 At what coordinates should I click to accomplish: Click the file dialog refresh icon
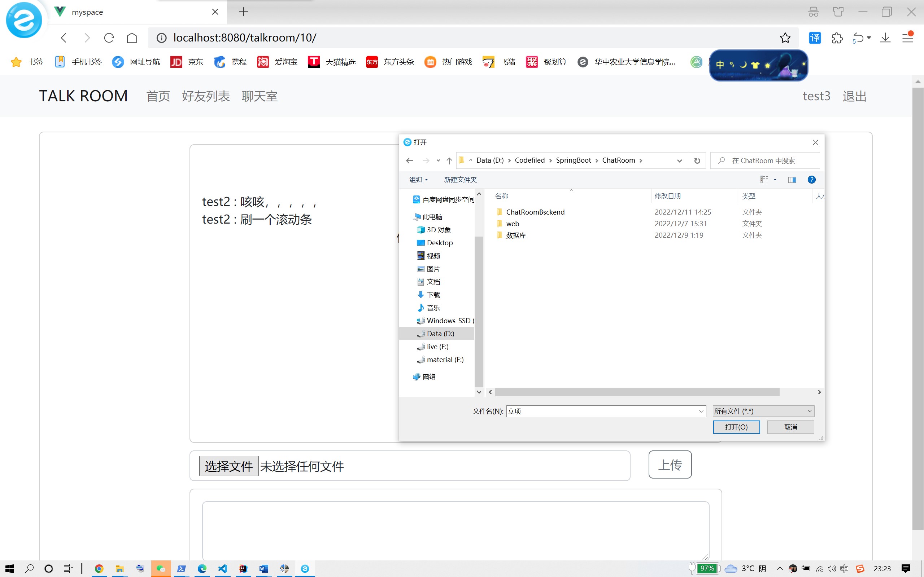pyautogui.click(x=697, y=161)
